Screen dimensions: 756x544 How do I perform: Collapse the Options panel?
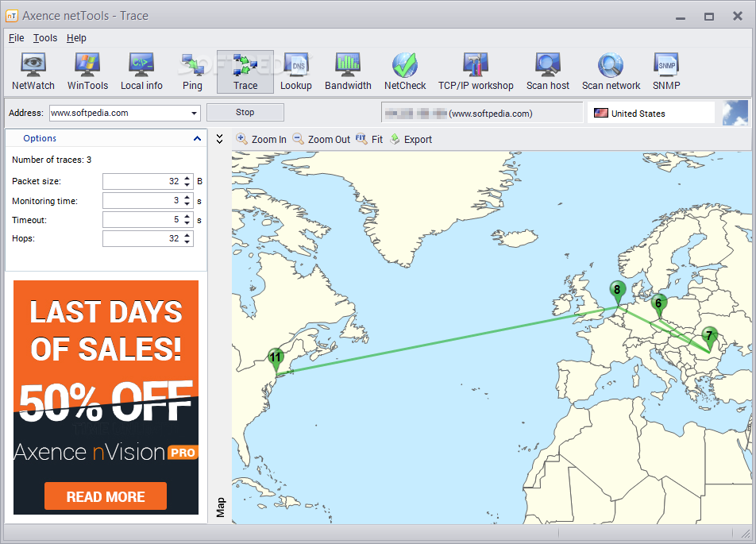click(197, 138)
